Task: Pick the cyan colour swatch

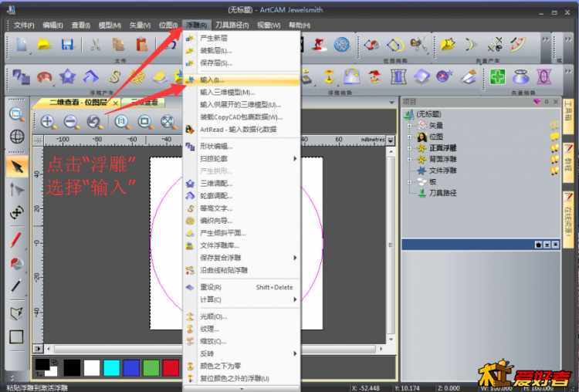Action: pyautogui.click(x=111, y=368)
